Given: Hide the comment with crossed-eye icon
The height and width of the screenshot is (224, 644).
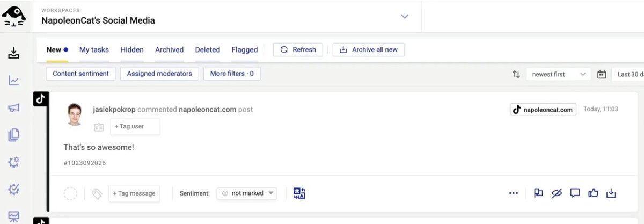Looking at the screenshot, I should point(557,193).
